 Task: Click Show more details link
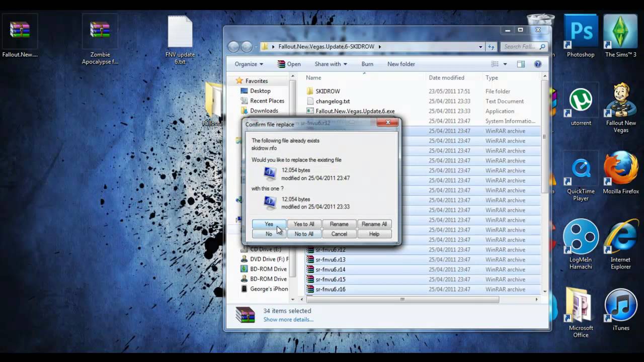tap(288, 319)
